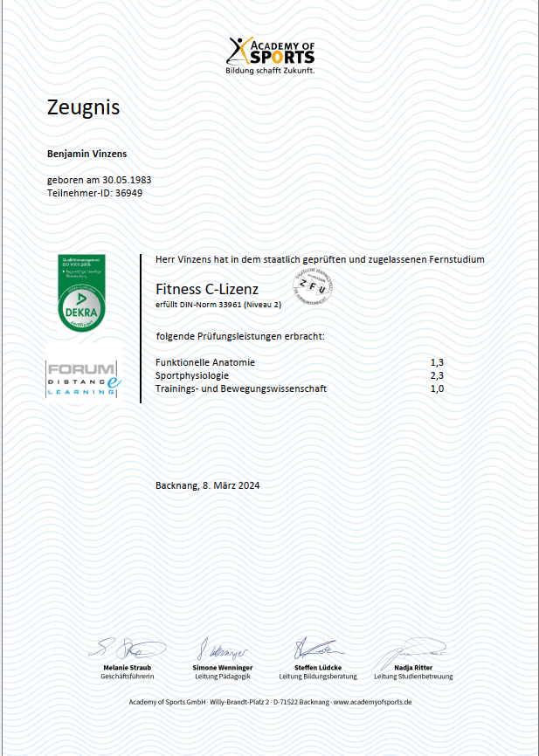Open the www.academyofsports.de link in footer
Image resolution: width=539 pixels, height=756 pixels.
click(372, 702)
